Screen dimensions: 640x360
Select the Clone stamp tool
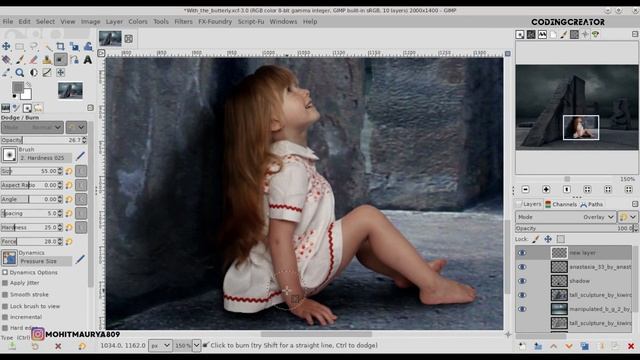tap(47, 60)
